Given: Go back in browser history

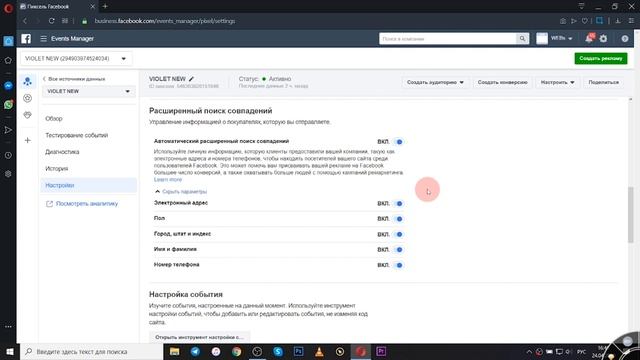Looking at the screenshot, I should pos(25,21).
